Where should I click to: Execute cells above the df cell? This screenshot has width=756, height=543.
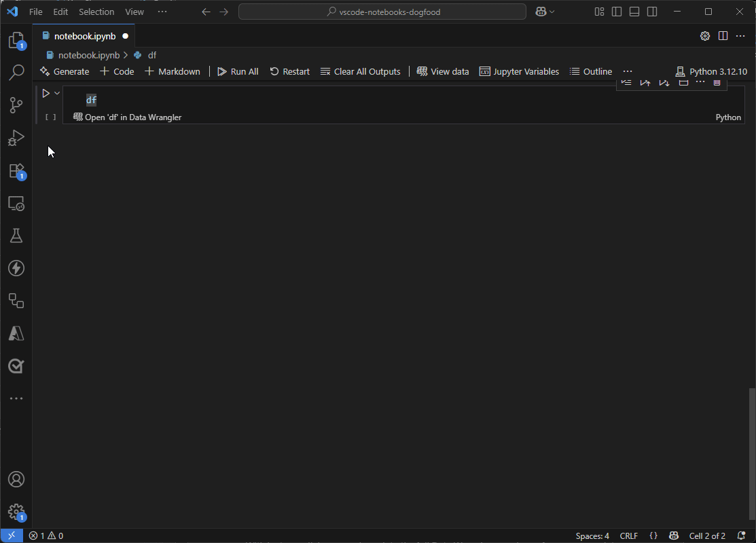[645, 83]
